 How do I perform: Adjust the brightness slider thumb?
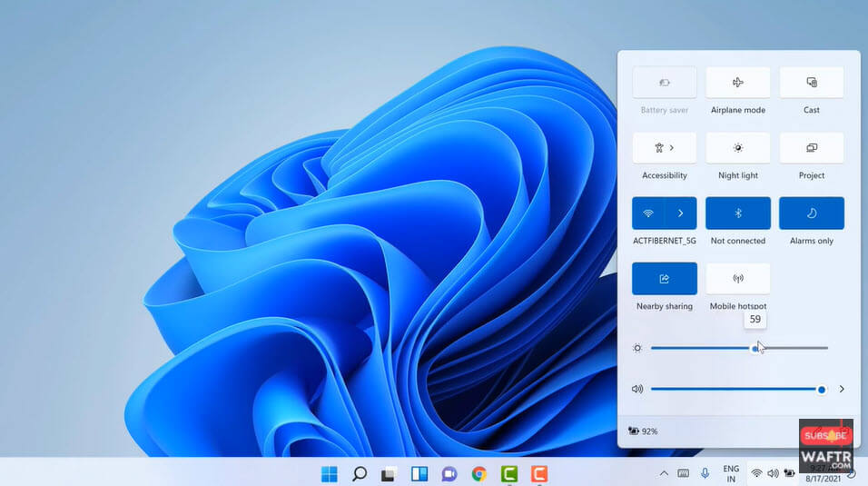click(755, 349)
